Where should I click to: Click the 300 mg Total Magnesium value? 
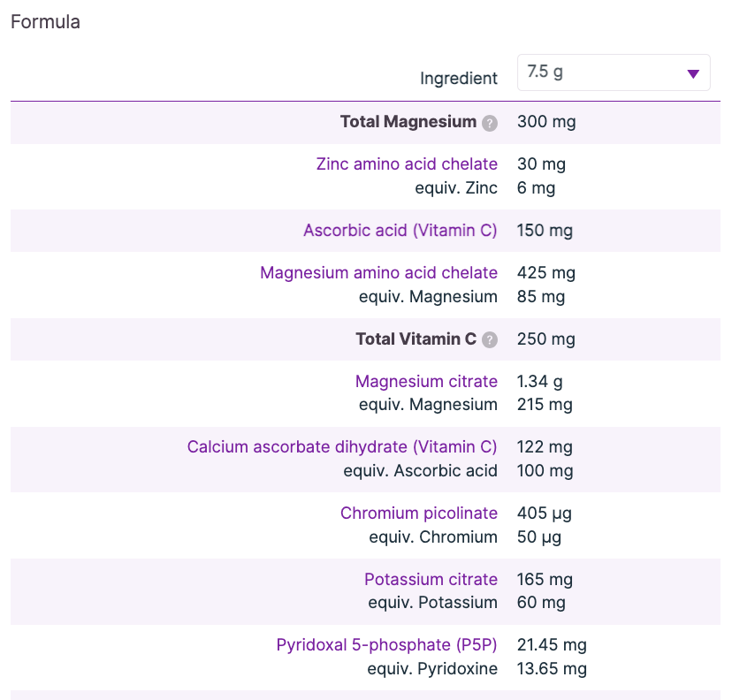click(x=546, y=122)
